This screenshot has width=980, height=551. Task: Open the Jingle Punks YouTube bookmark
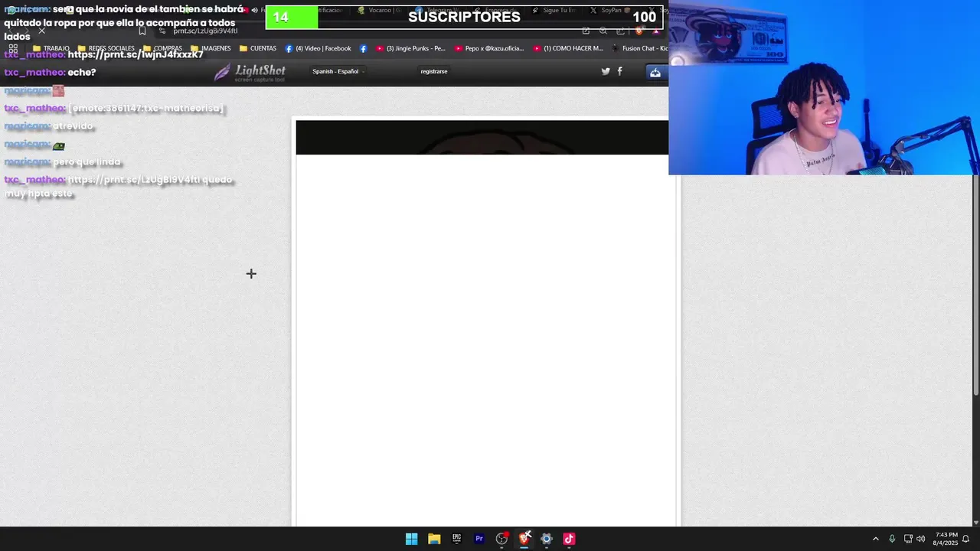(x=410, y=48)
